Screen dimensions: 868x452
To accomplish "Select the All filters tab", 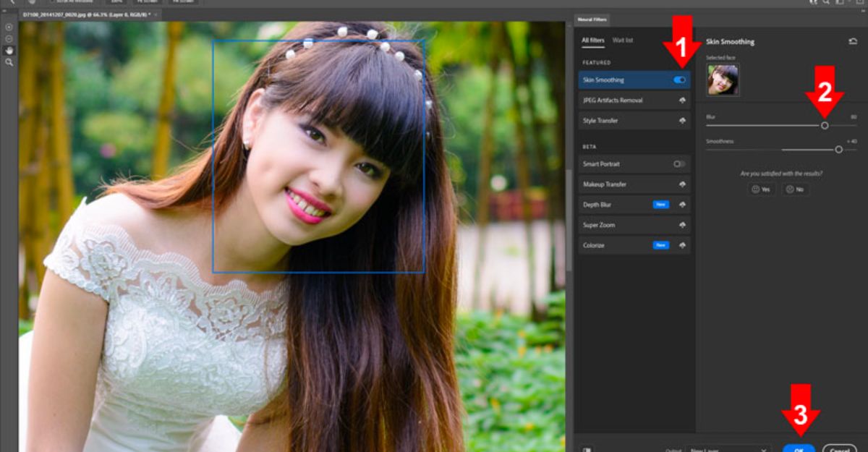I will [593, 40].
